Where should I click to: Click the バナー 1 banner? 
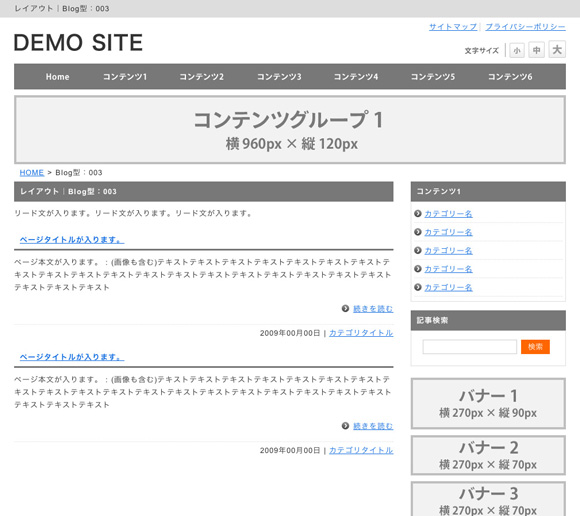pyautogui.click(x=488, y=403)
